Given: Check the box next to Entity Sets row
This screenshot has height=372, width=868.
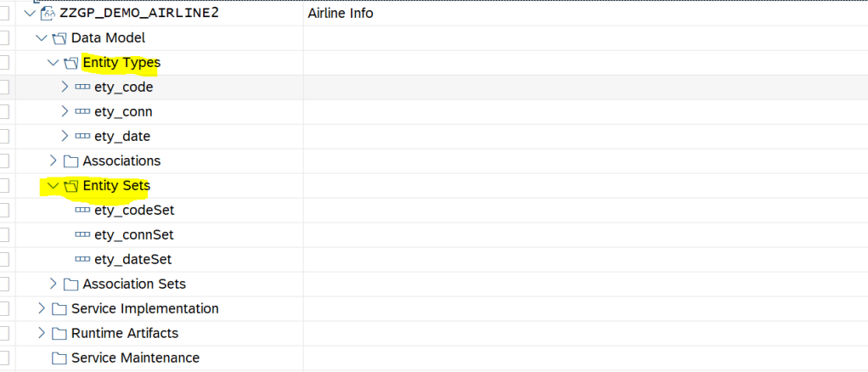Looking at the screenshot, I should tap(3, 186).
